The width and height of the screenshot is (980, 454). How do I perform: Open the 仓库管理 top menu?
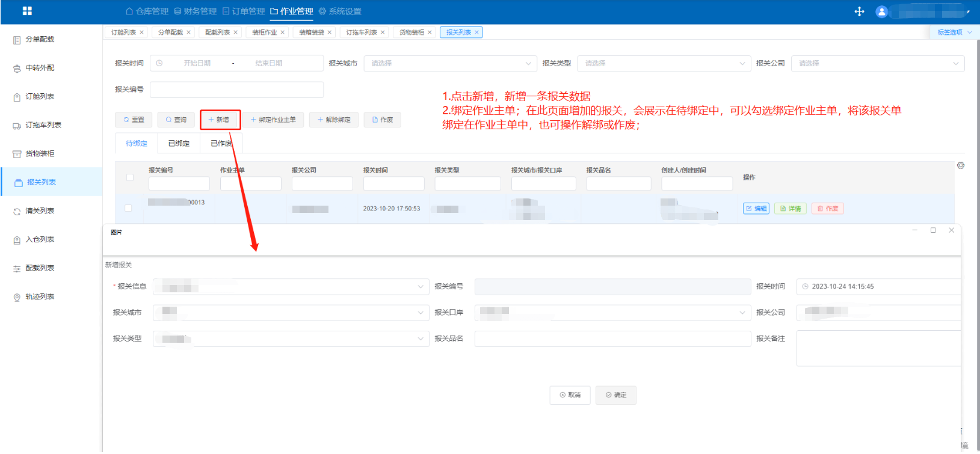(x=147, y=11)
